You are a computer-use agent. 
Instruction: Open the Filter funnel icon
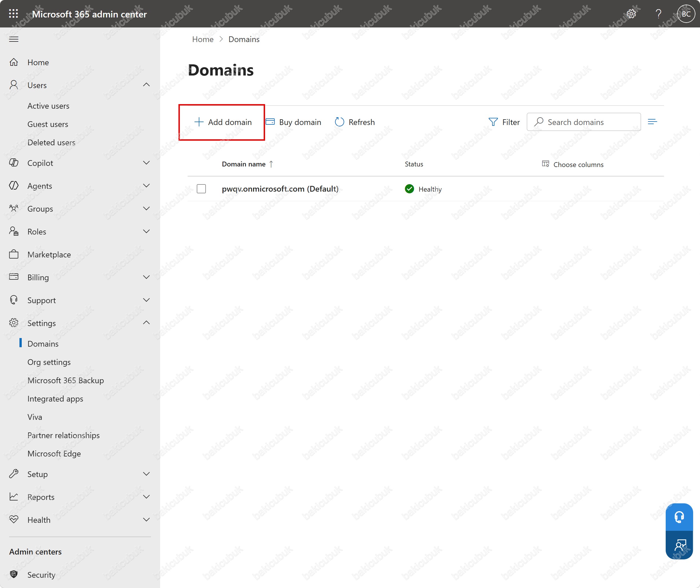pyautogui.click(x=493, y=122)
